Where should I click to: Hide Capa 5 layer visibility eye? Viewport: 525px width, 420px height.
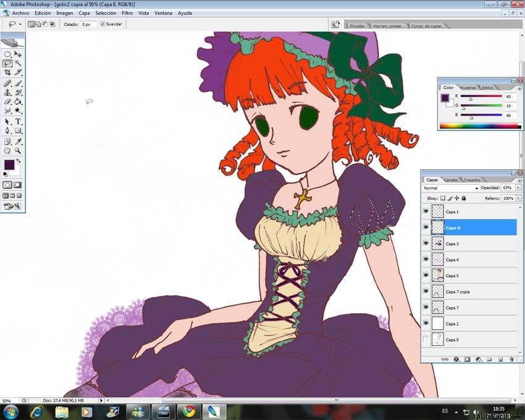pos(426,275)
